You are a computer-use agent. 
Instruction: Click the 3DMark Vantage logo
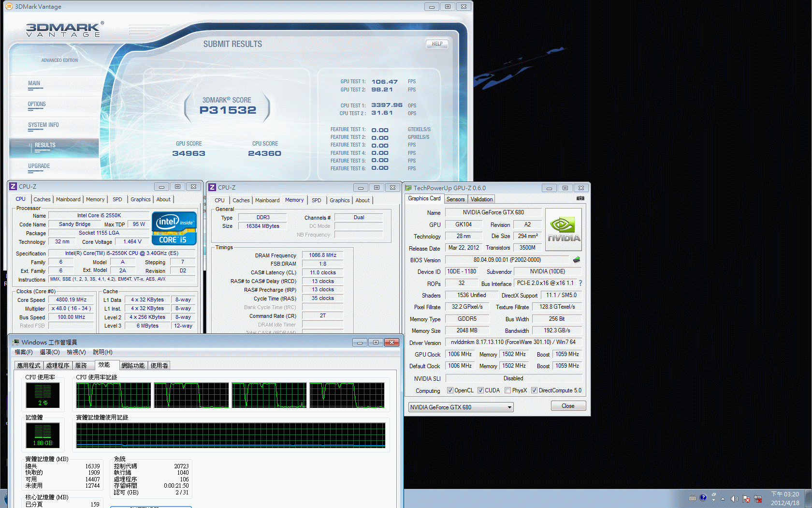point(65,30)
